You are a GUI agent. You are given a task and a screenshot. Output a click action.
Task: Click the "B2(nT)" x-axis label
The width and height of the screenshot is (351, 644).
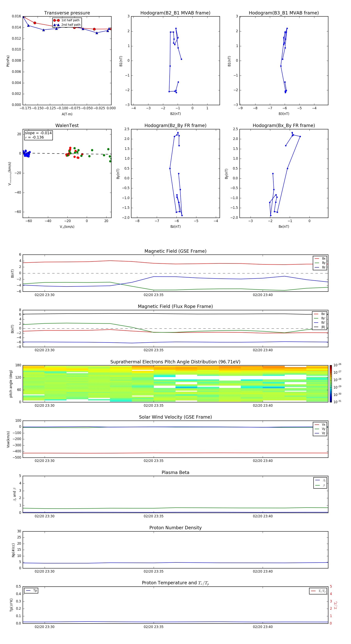click(175, 114)
